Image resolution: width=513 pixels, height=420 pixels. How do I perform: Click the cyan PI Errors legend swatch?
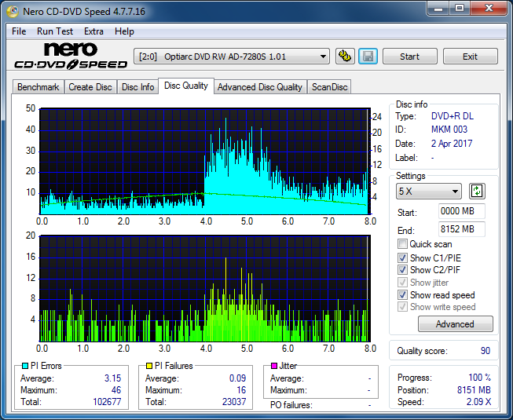coord(25,366)
